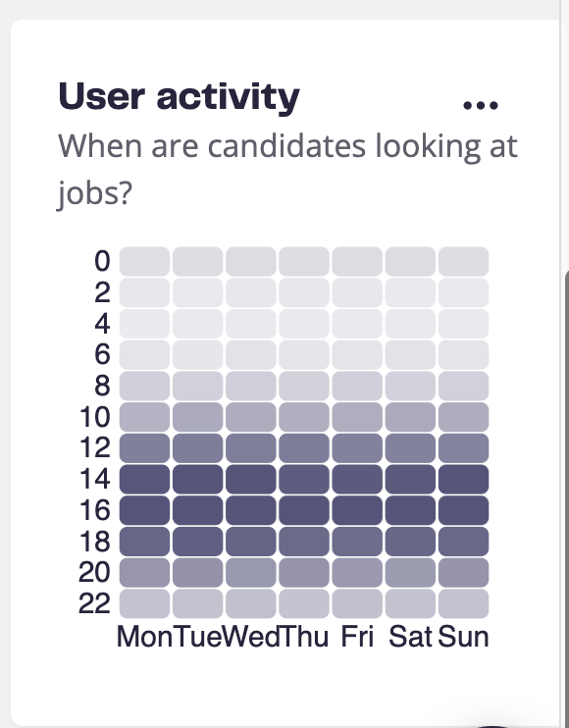The image size is (569, 728).
Task: Click the Tuesday 14:00 heatmap cell
Action: [198, 479]
